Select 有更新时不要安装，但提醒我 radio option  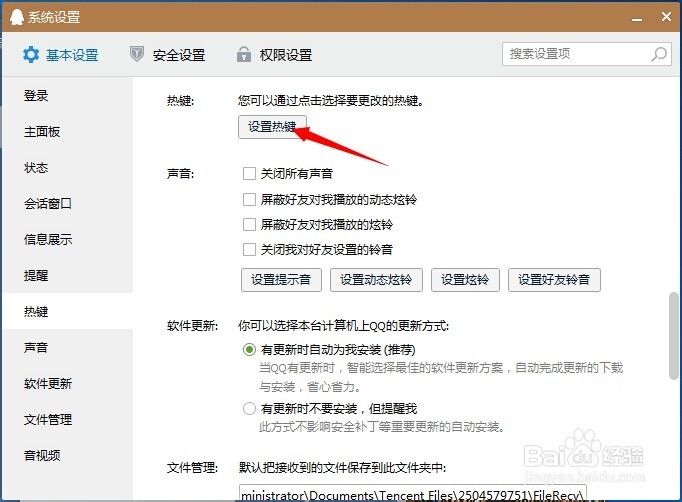(249, 408)
